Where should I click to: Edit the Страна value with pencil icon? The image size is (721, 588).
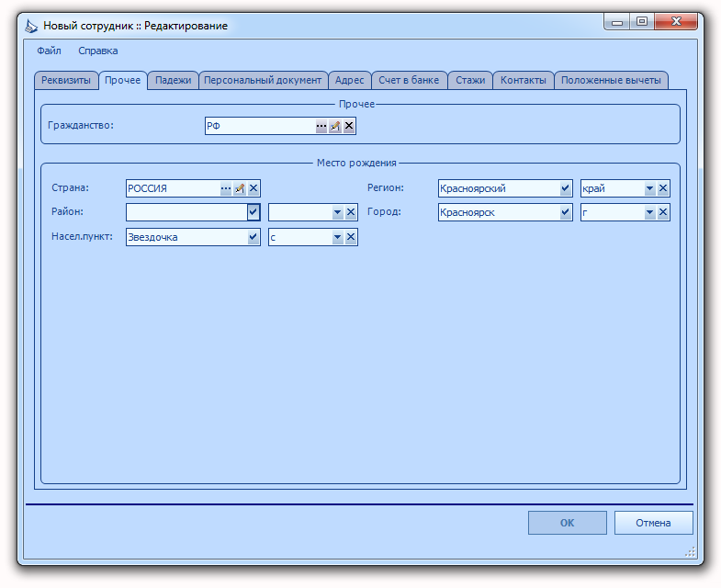(239, 188)
